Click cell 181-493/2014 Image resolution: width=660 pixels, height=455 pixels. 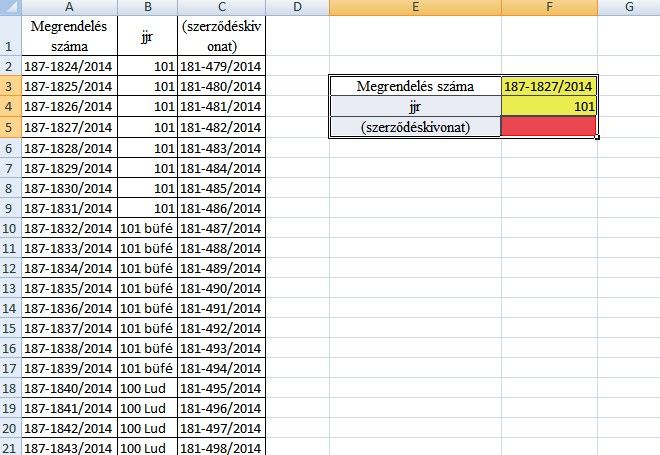click(x=222, y=348)
